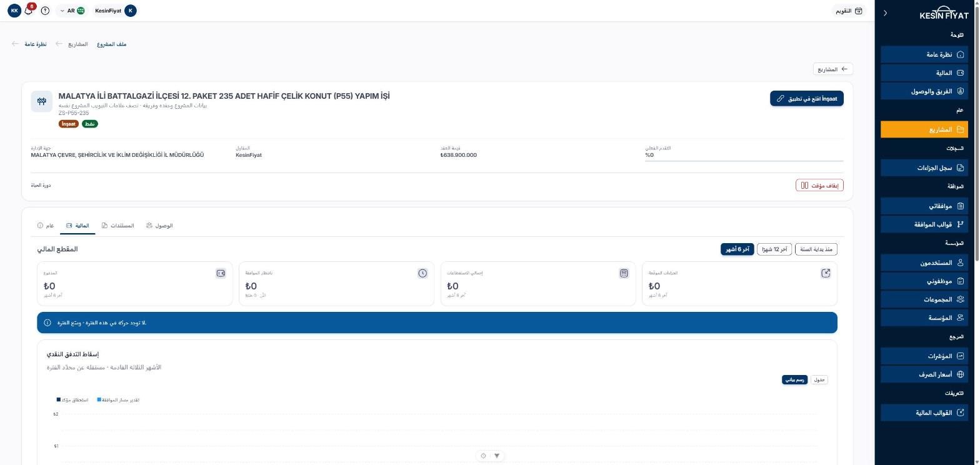Screen dimensions: 980x465
Task: Click the wallet icon on the المدفوع card
Action: click(x=221, y=273)
